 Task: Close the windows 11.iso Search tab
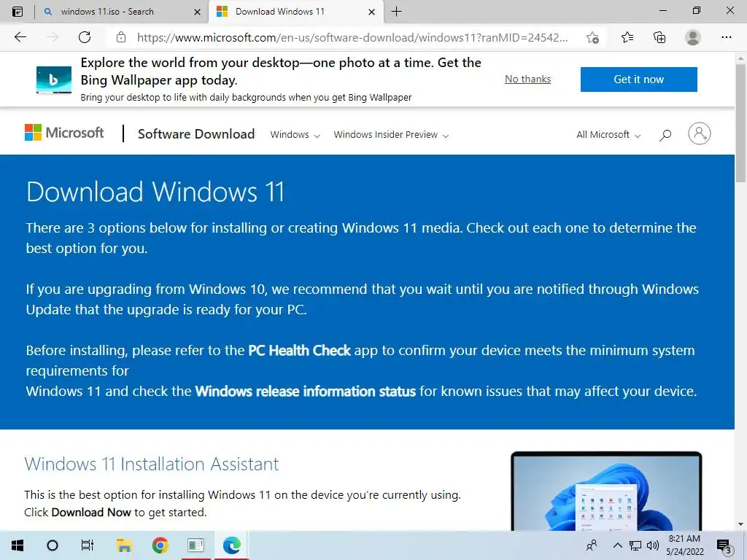tap(197, 12)
